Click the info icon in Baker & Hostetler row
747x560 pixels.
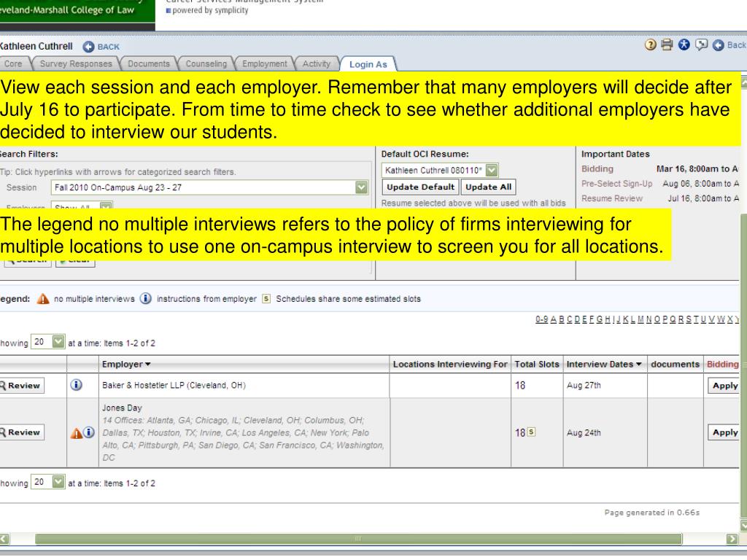tap(76, 385)
